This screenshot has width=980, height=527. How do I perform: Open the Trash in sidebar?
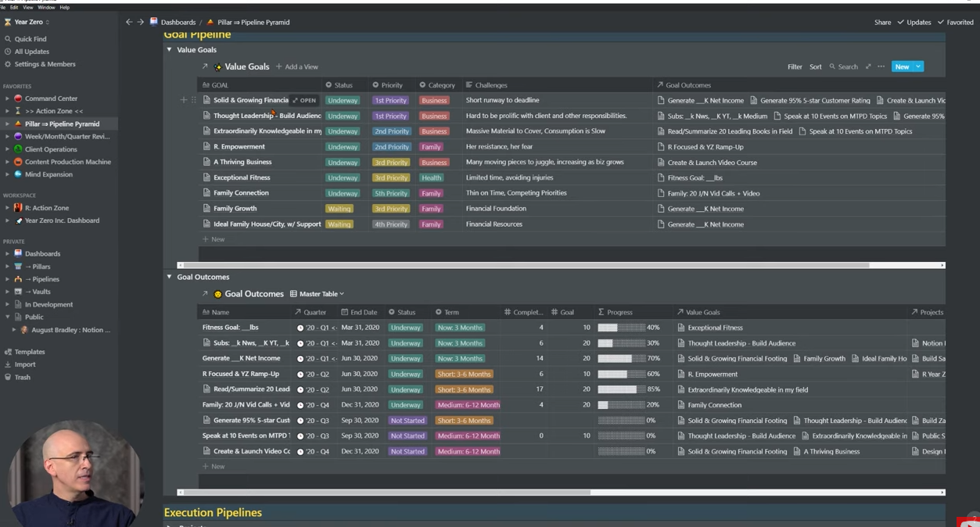[x=22, y=377]
